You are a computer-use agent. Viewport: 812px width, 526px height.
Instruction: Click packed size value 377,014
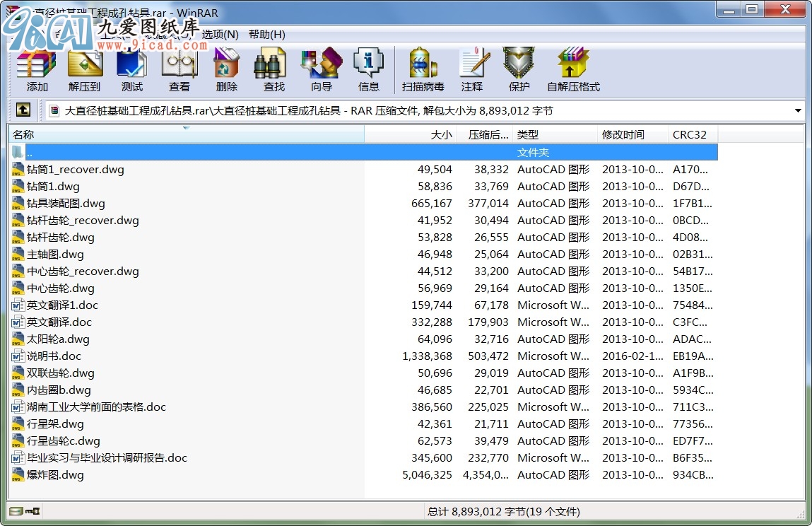[488, 203]
